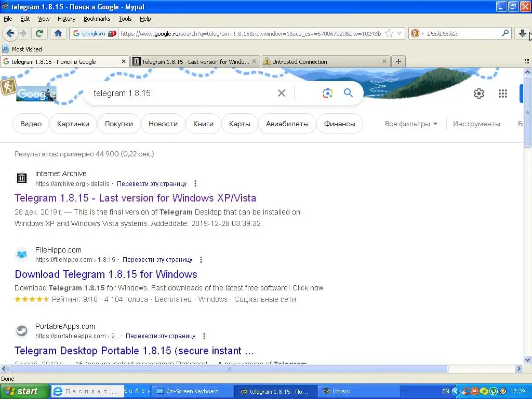The width and height of the screenshot is (532, 399).
Task: Open the Most Visited bookmarks folder
Action: point(22,49)
